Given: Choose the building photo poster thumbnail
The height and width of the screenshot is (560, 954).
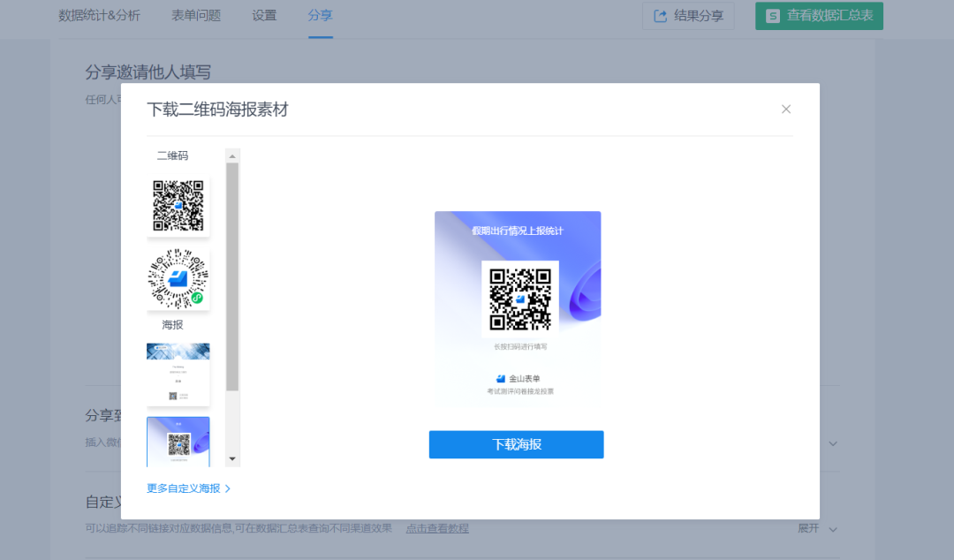Looking at the screenshot, I should 178,375.
